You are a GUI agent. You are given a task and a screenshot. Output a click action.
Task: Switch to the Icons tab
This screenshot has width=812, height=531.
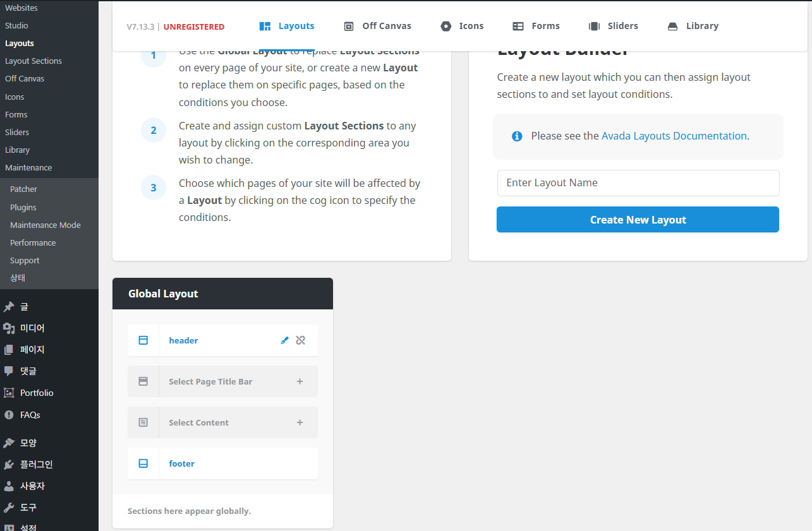pyautogui.click(x=462, y=26)
